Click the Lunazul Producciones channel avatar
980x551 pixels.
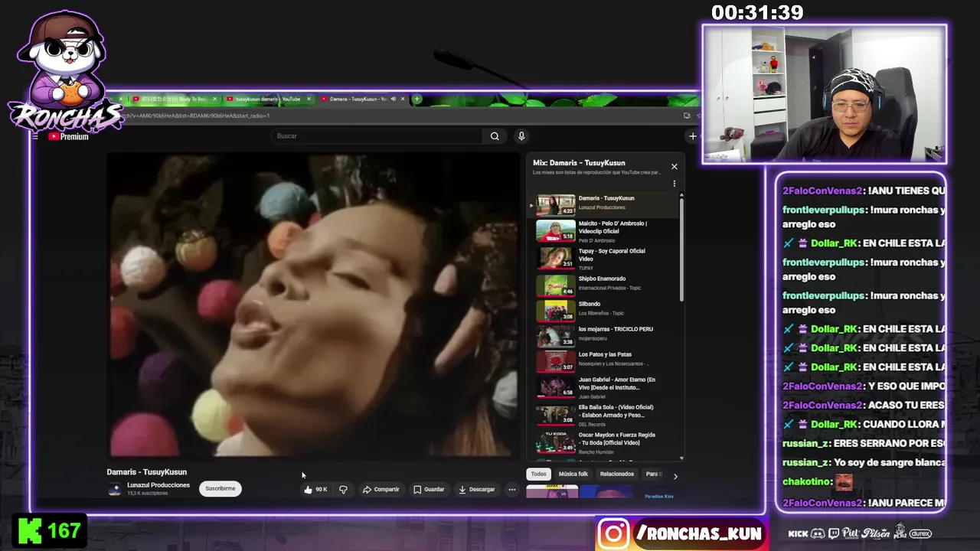[x=114, y=489]
